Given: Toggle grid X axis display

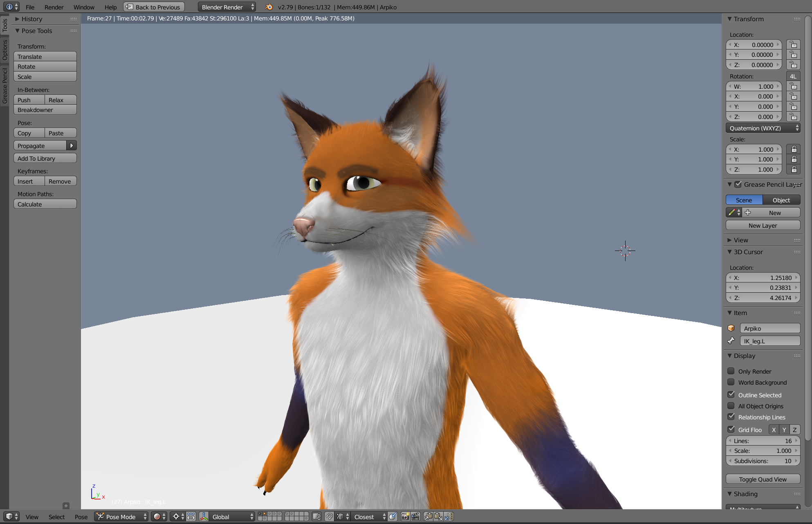Looking at the screenshot, I should (774, 430).
